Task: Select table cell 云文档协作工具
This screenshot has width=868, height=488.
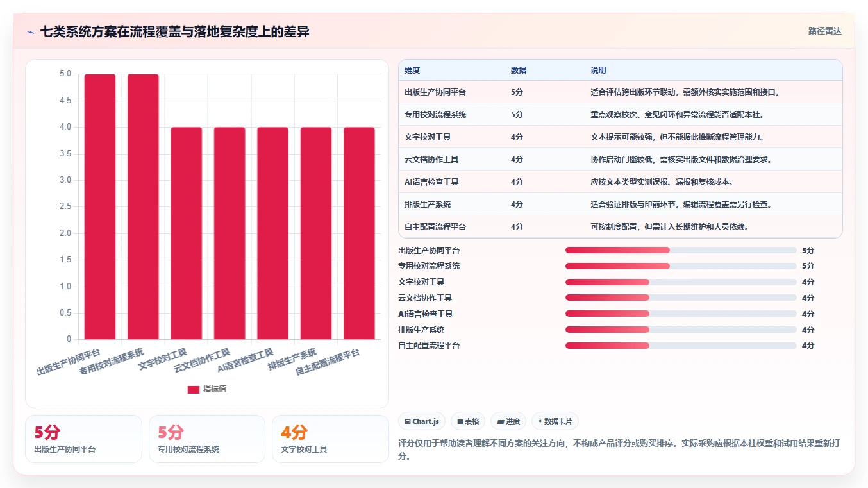Action: click(x=431, y=160)
